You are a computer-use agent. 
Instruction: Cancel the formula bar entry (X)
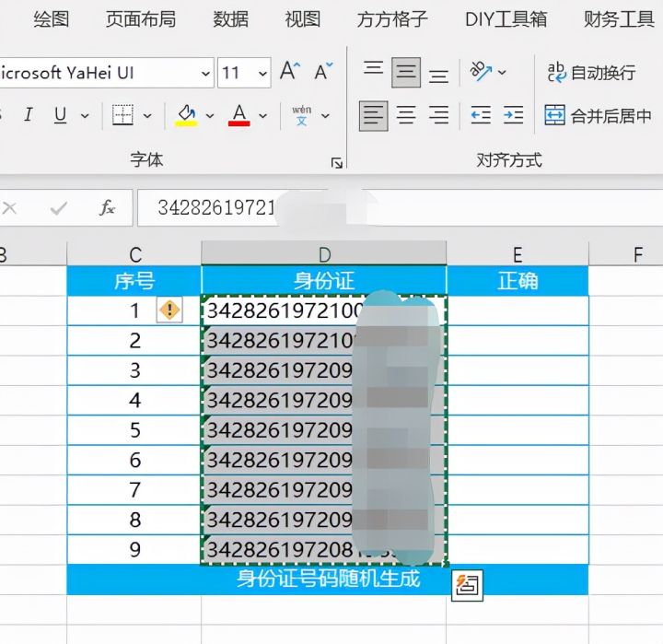[9, 208]
